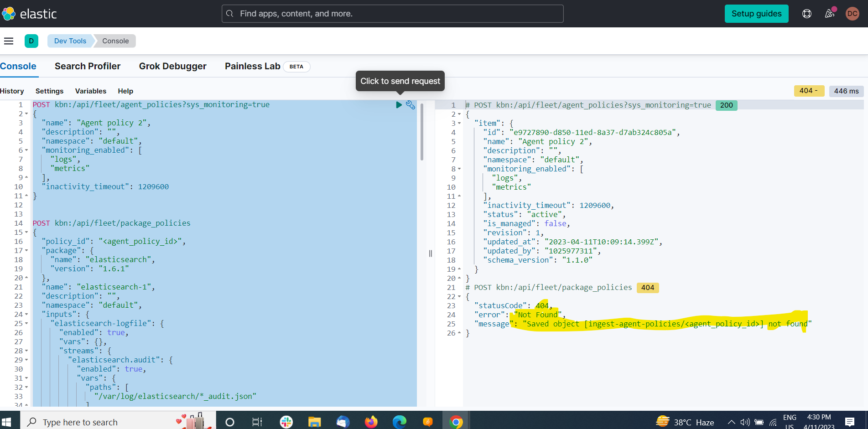The width and height of the screenshot is (868, 429).
Task: Open the help menu lifebuoy icon
Action: coord(807,14)
